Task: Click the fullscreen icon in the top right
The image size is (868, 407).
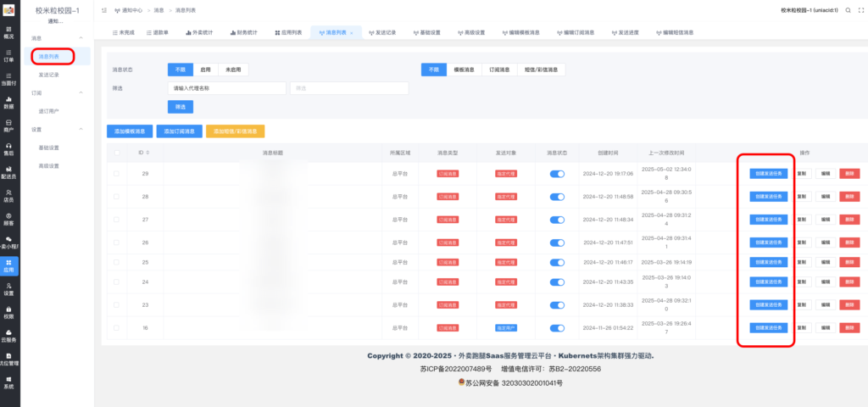Action: click(860, 10)
